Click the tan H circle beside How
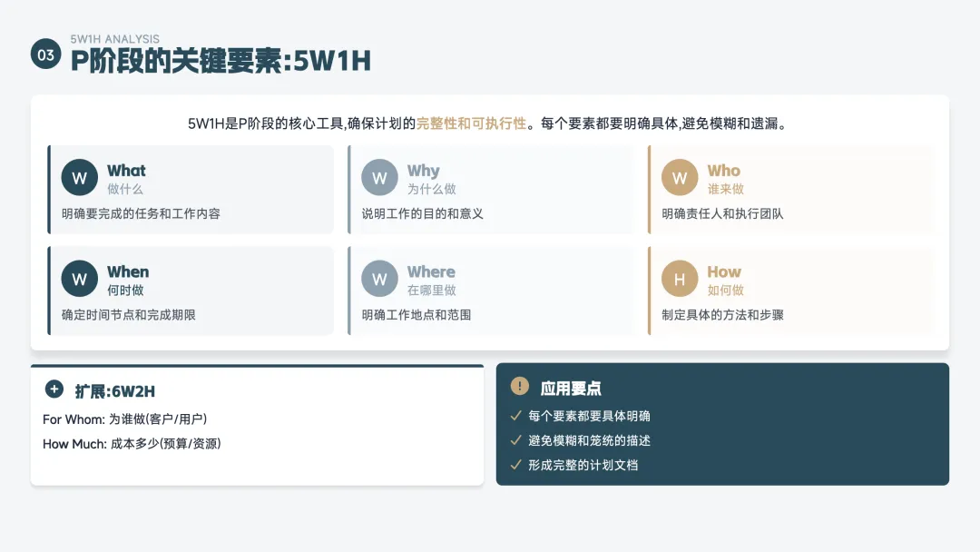This screenshot has width=980, height=552. (x=680, y=279)
